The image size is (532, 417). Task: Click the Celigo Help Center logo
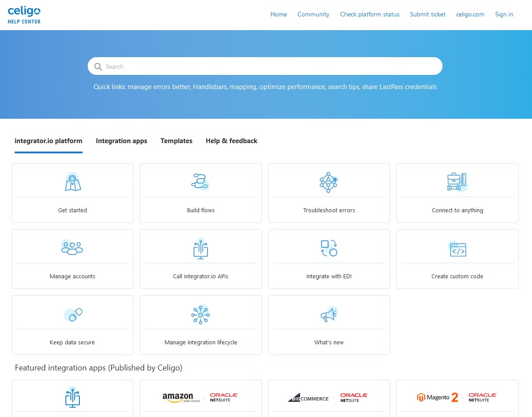click(24, 15)
